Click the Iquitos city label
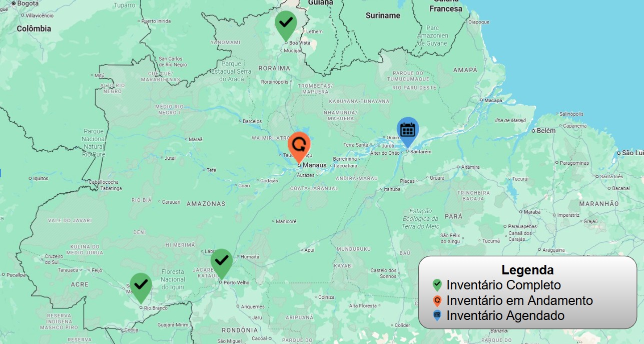The image size is (644, 344). 41,178
